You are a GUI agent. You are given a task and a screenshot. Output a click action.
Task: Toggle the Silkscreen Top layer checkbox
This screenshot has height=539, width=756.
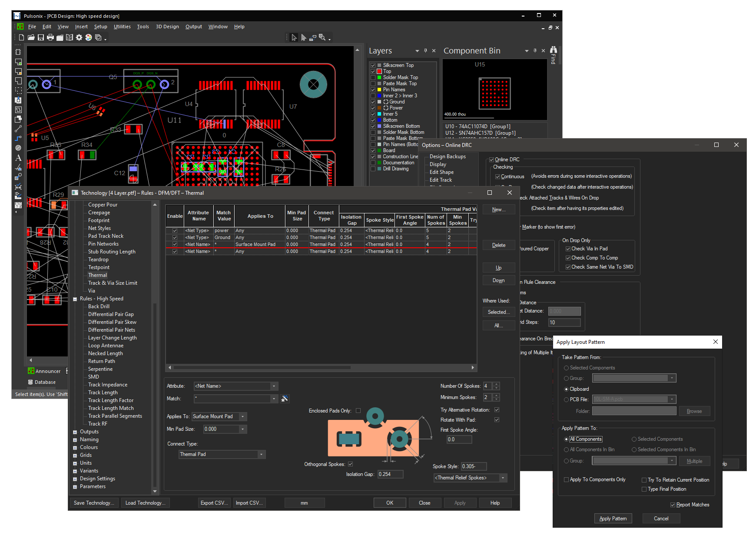coord(373,65)
